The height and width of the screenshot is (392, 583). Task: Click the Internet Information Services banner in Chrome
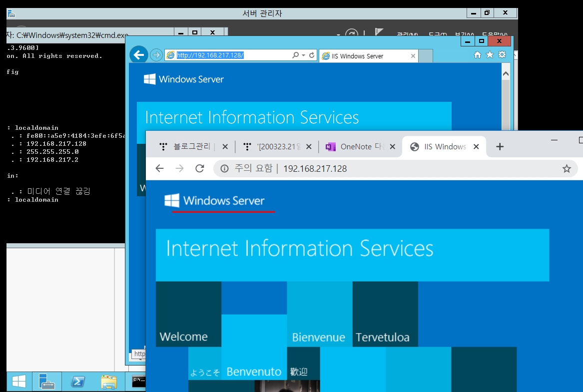352,255
